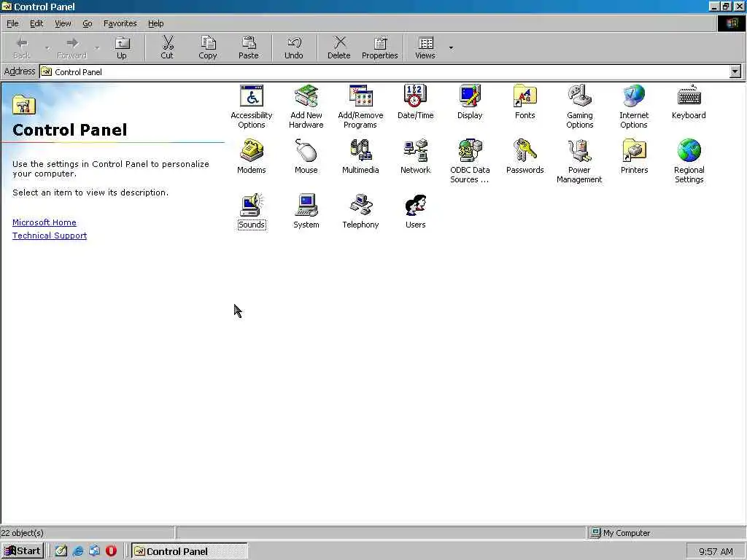Click the Windows logo throbber
This screenshot has width=747, height=560.
(x=731, y=23)
